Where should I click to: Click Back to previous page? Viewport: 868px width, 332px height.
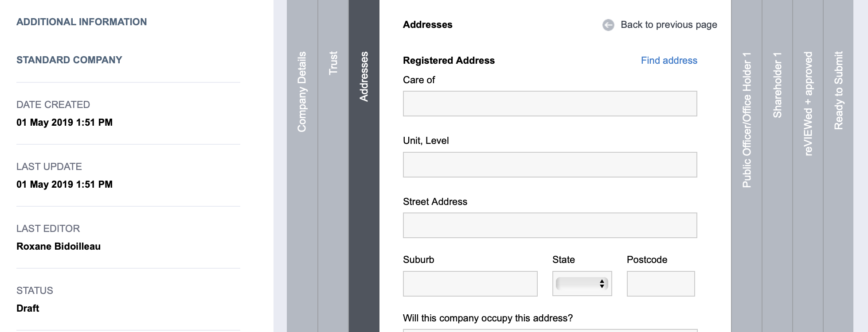pyautogui.click(x=669, y=24)
